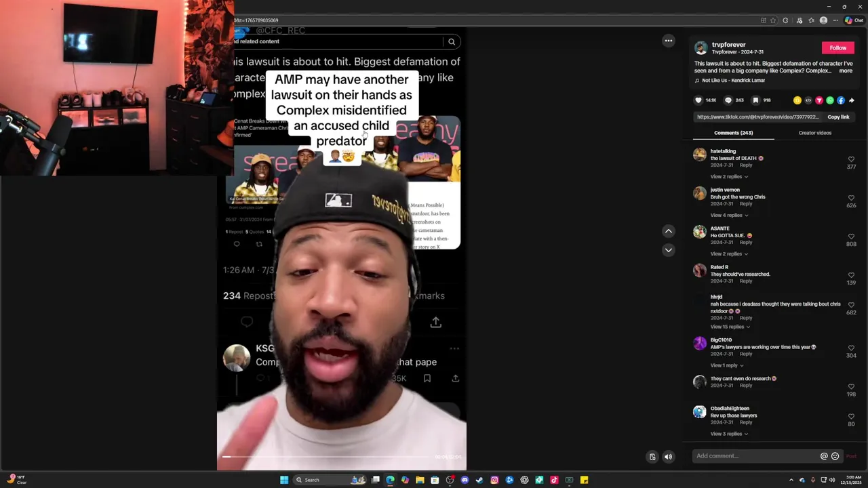View 15 replies under hhrjd's comment
This screenshot has width=868, height=488.
(730, 327)
